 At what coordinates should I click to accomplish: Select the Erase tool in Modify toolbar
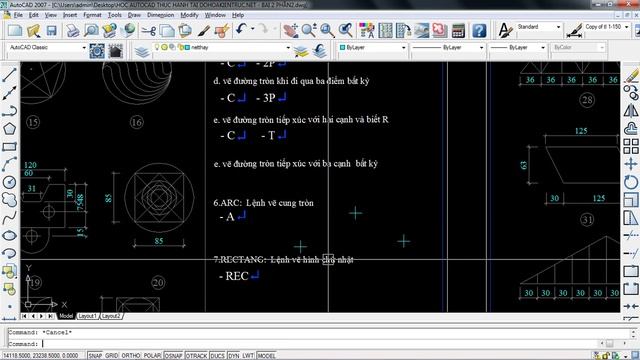pos(631,75)
